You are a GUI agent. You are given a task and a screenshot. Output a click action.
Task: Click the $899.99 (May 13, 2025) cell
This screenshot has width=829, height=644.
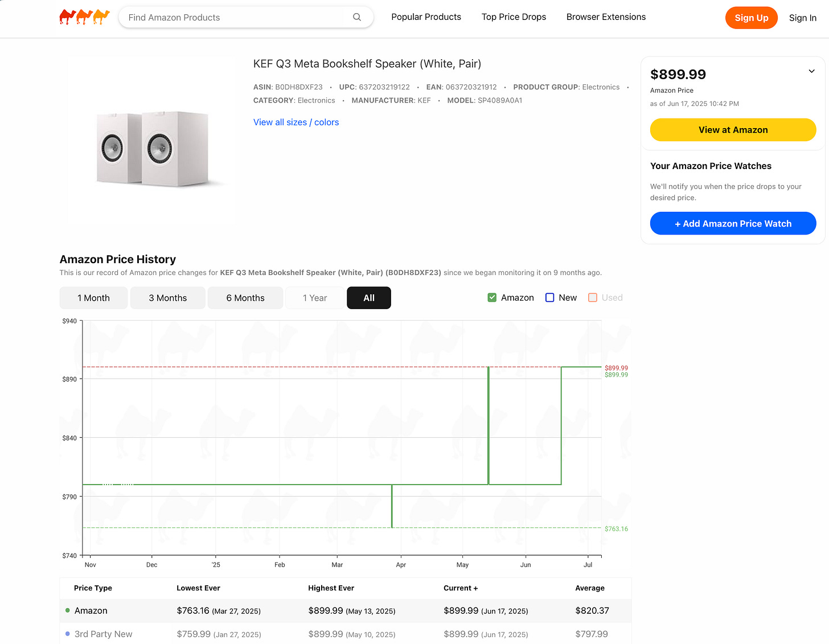(352, 610)
